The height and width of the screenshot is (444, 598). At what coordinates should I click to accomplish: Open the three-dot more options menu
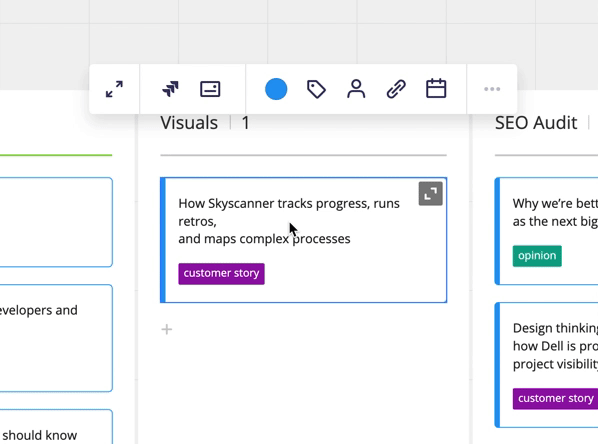click(492, 89)
